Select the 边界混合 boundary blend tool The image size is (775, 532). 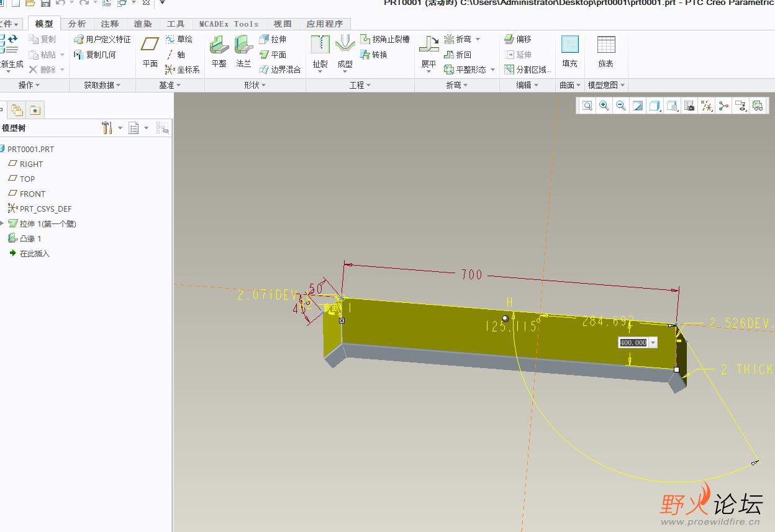280,70
